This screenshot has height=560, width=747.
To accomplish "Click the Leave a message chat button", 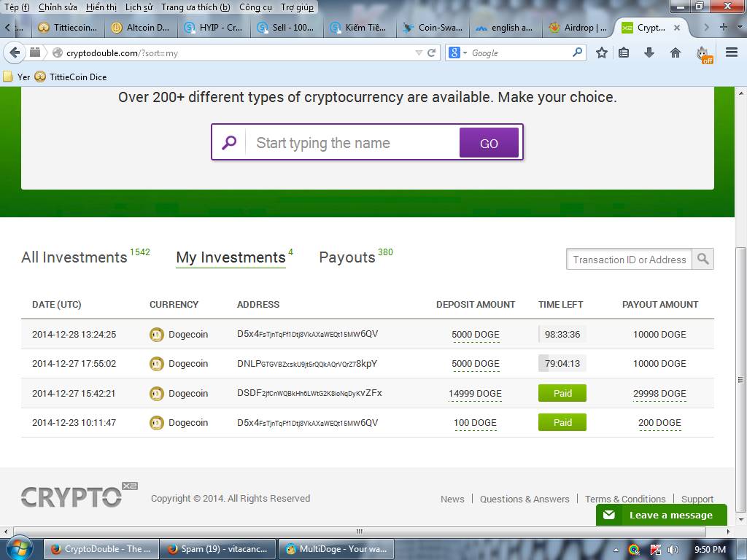I will point(662,515).
